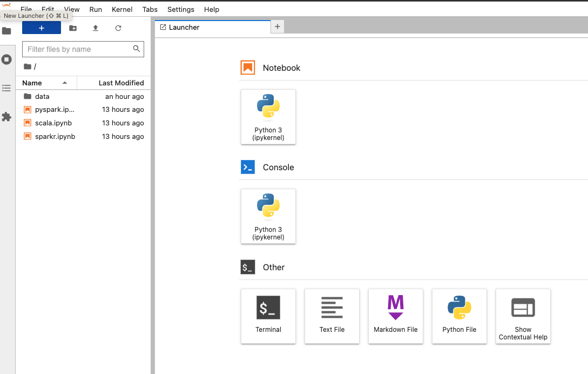Open the Settings menu
The image size is (588, 374).
coord(181,9)
